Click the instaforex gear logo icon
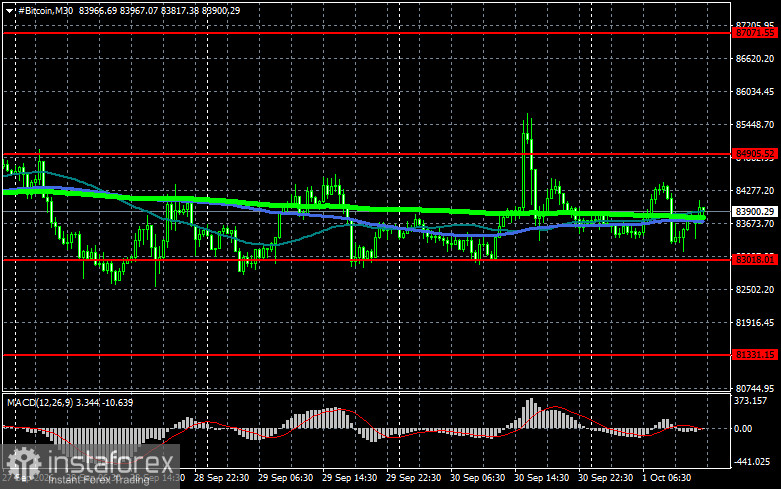The height and width of the screenshot is (489, 781). click(23, 464)
